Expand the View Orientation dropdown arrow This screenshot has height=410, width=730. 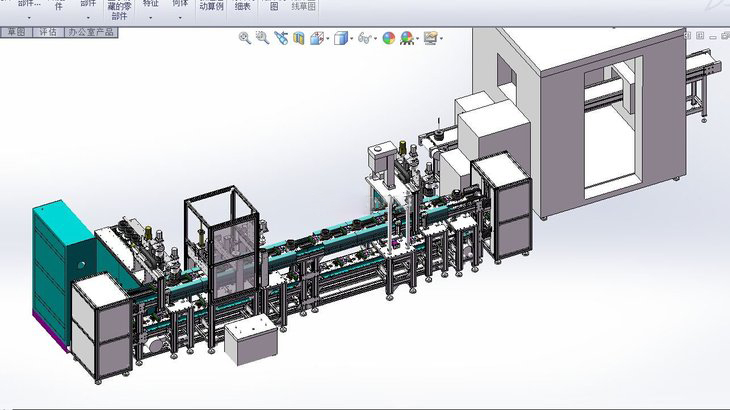(x=326, y=39)
